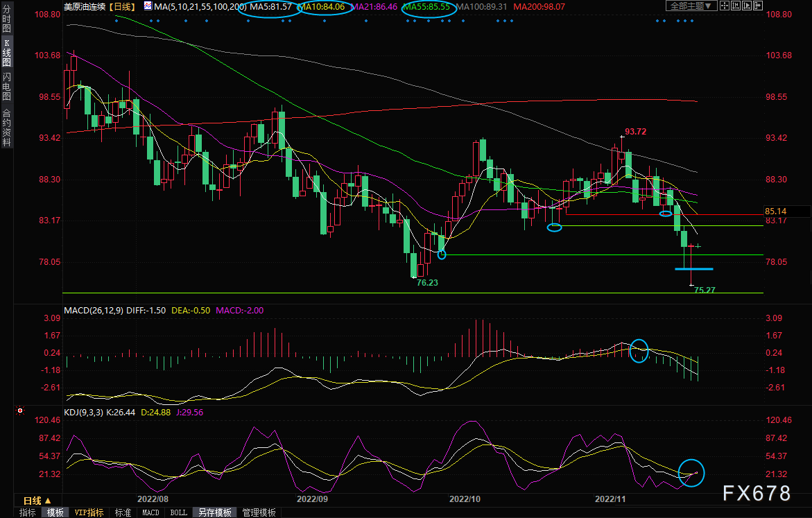The width and height of the screenshot is (812, 518).
Task: Choose the MACD template
Action: pyautogui.click(x=150, y=512)
